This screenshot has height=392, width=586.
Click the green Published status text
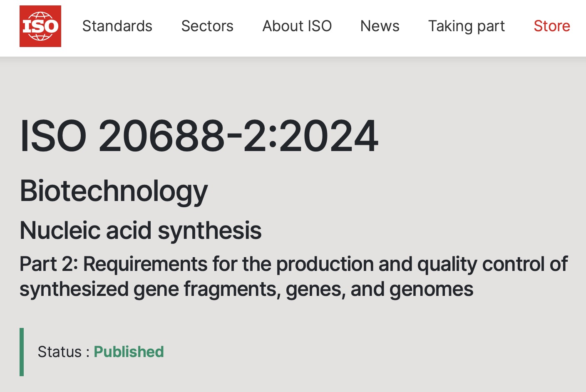tap(129, 352)
